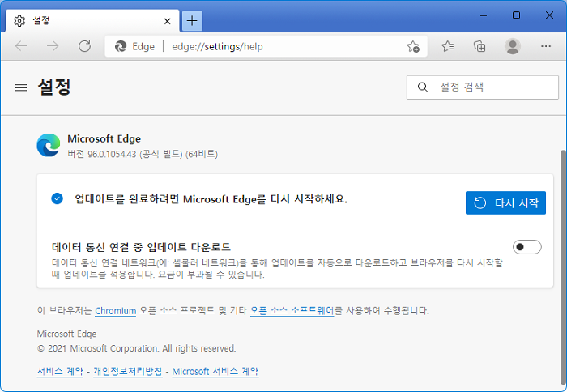Viewport: 567px width, 392px height.
Task: Close the Edge window
Action: tap(549, 15)
